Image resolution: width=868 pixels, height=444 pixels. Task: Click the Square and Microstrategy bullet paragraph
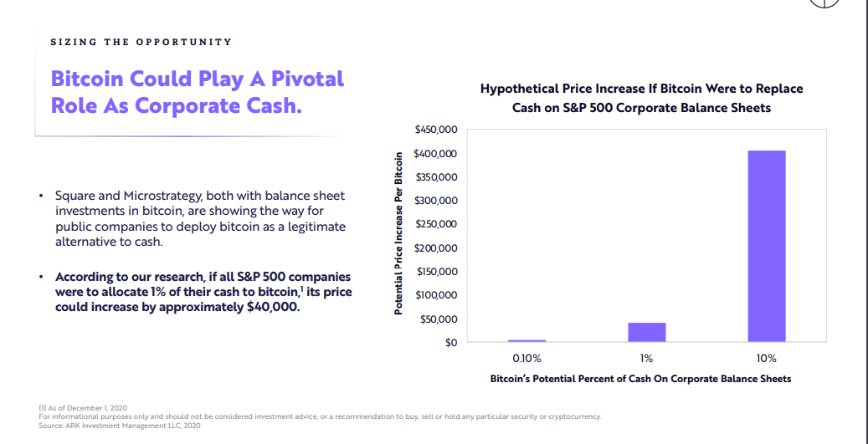tap(200, 218)
